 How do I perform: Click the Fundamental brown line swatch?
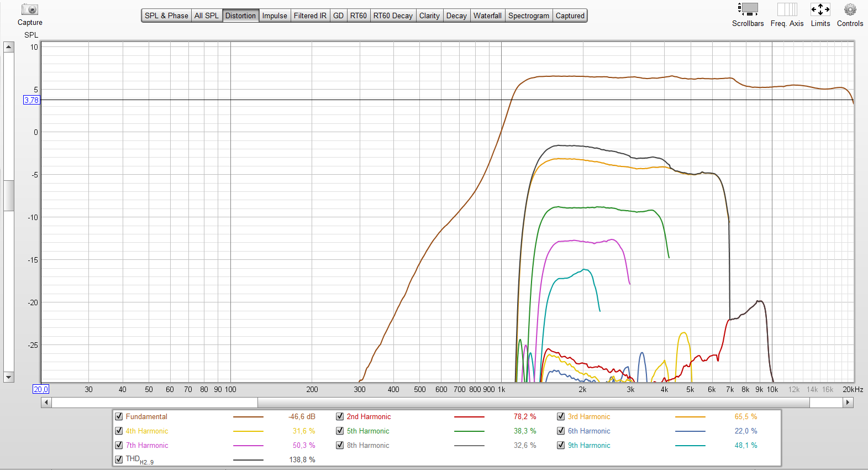click(x=248, y=417)
